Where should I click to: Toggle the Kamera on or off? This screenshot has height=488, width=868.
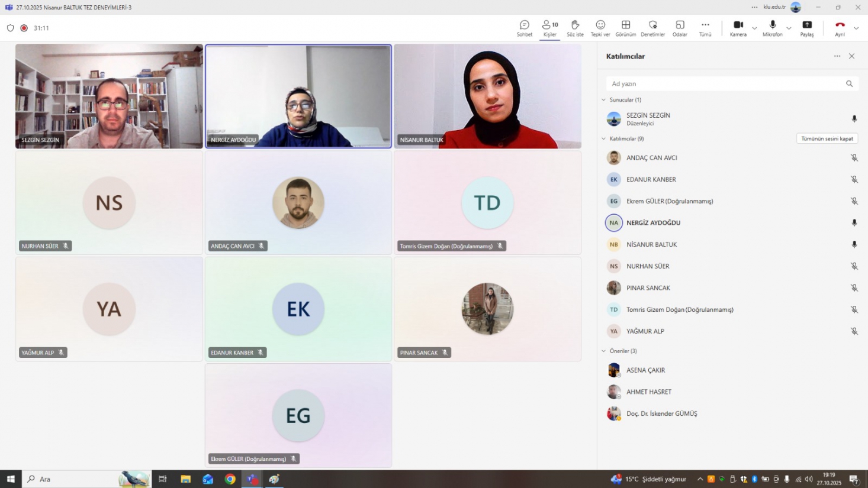738,28
